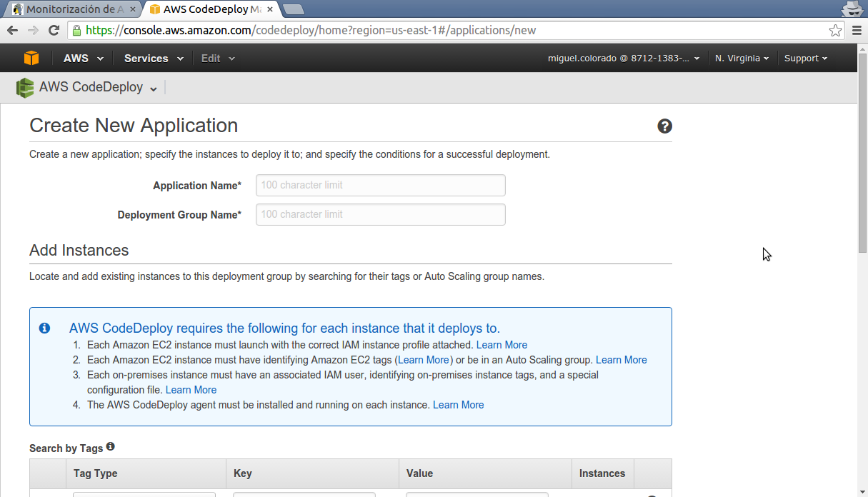Screen dimensions: 868x497
Task: Click Learn More for IAM instance profile
Action: 502,345
